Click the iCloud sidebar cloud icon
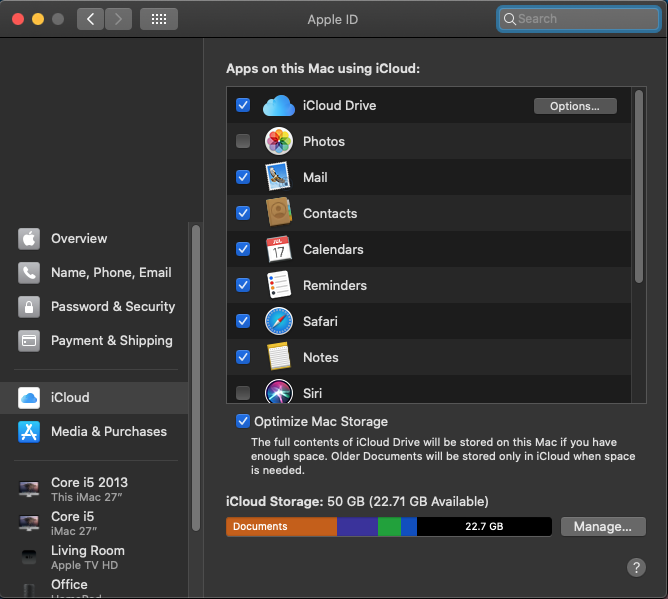 tap(29, 398)
